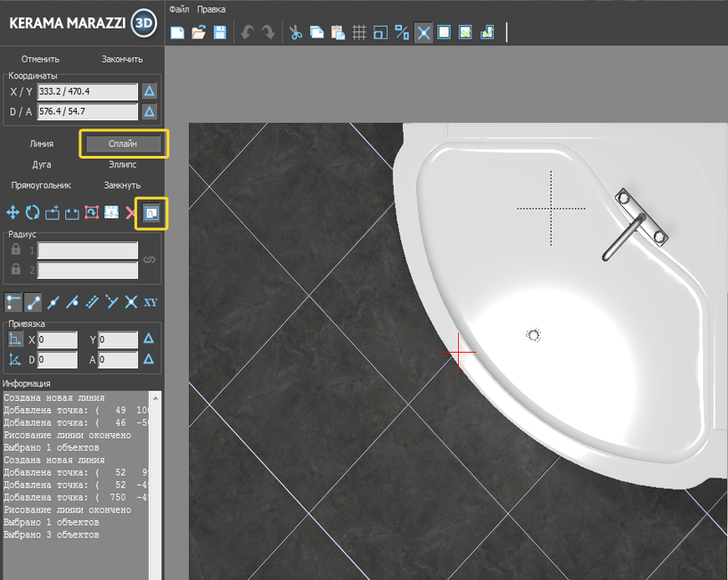Select the move tool with four arrows

point(12,213)
